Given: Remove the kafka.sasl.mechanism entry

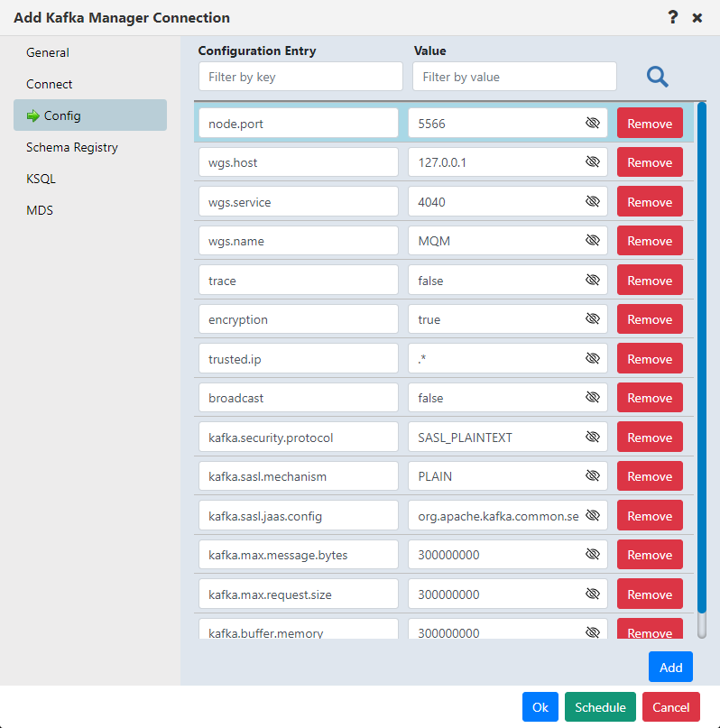Looking at the screenshot, I should [650, 476].
